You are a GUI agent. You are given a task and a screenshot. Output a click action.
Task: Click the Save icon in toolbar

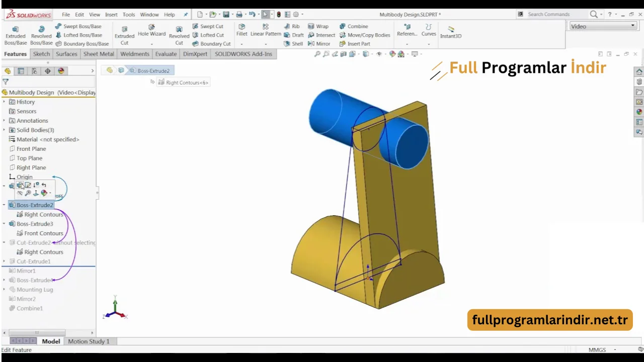[x=226, y=15]
